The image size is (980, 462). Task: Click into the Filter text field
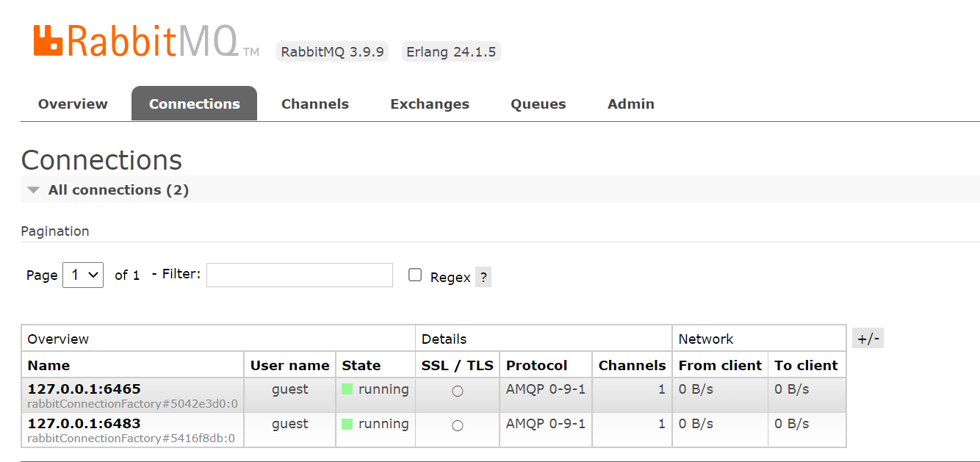[x=299, y=275]
